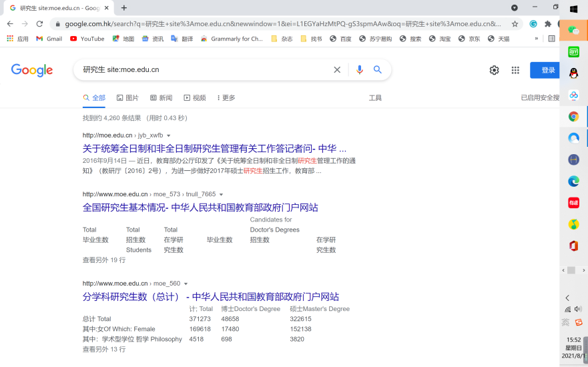Viewport: 588px width, 367px height.
Task: Click the taskbar scroll right arrow
Action: (583, 270)
